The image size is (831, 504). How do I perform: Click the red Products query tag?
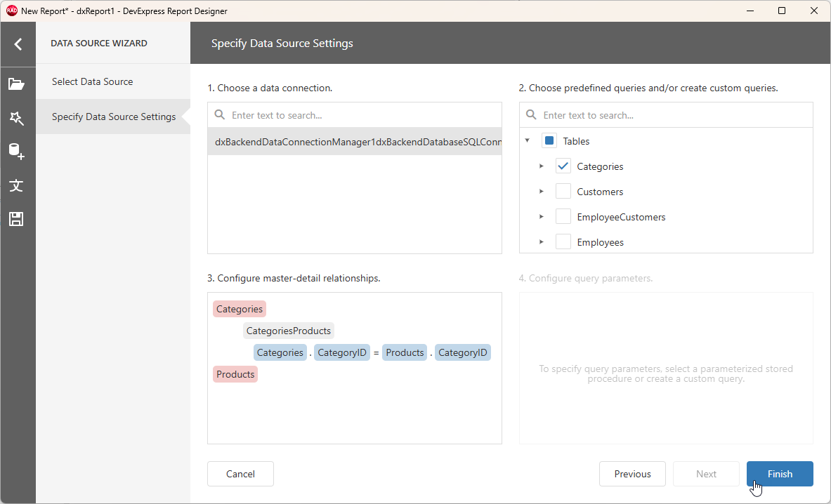click(235, 374)
